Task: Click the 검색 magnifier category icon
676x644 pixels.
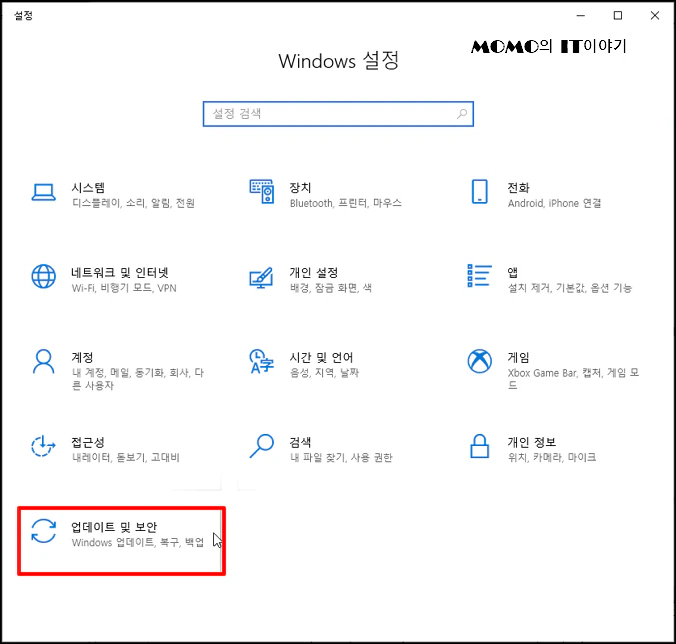Action: (x=262, y=446)
